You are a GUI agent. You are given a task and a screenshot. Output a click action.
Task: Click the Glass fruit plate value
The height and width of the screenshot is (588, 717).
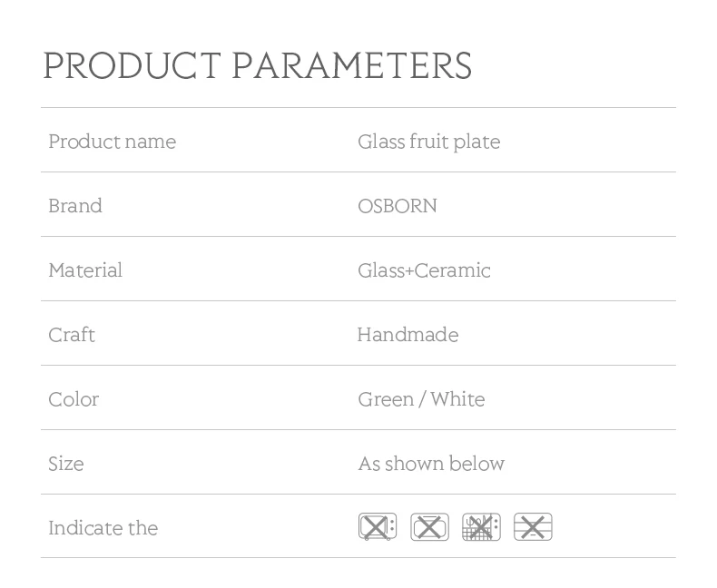[429, 142]
